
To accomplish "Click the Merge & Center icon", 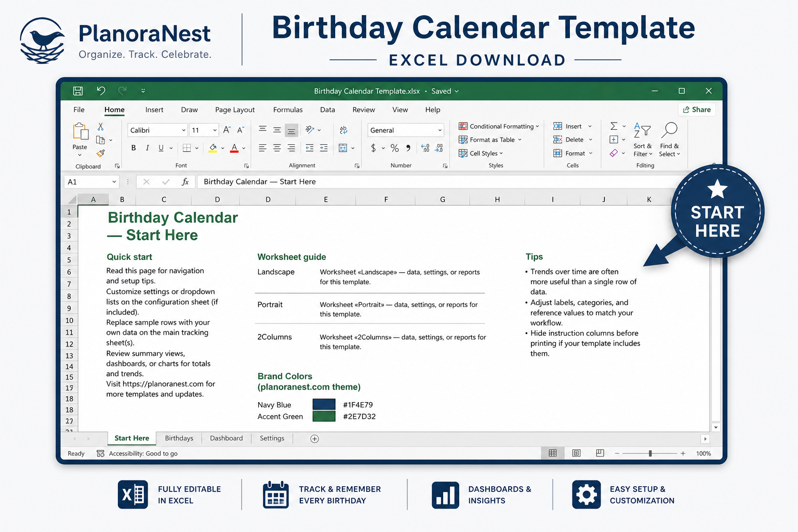I will [343, 148].
